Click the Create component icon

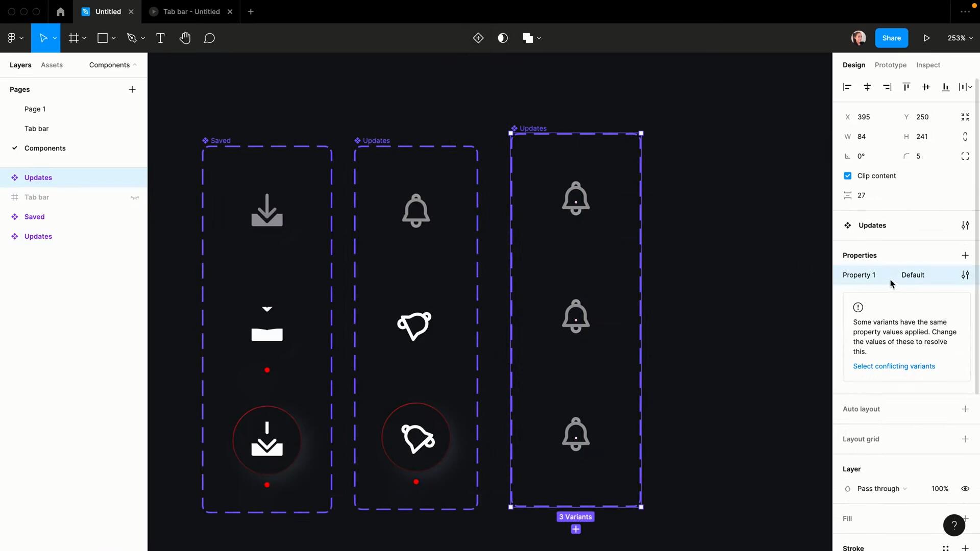[478, 38]
